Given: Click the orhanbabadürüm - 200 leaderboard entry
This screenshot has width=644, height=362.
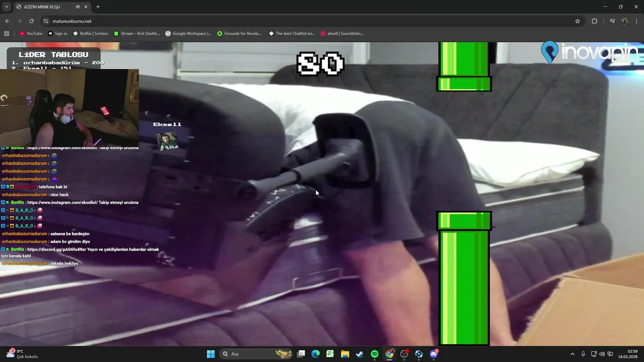Looking at the screenshot, I should click(x=58, y=63).
